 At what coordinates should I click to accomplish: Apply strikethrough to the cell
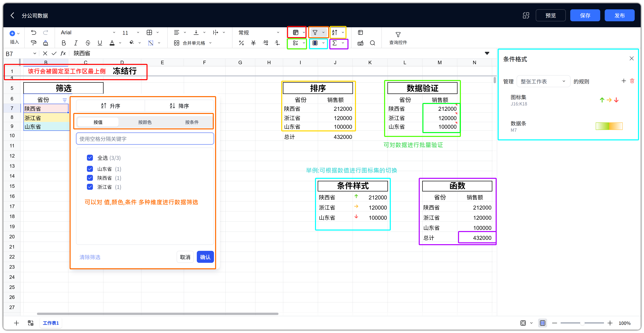coord(88,43)
